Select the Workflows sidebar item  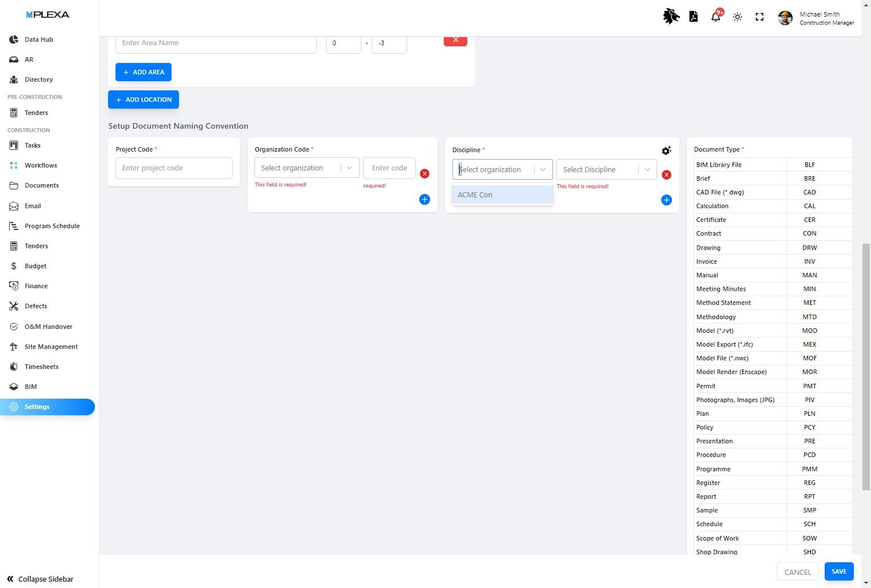(41, 165)
